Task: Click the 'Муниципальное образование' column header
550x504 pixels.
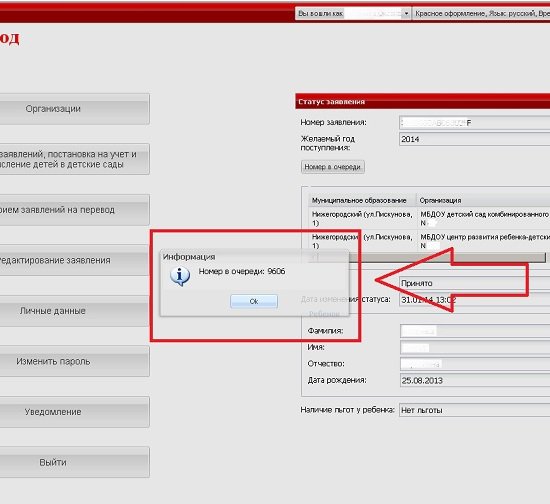Action: pos(362,200)
